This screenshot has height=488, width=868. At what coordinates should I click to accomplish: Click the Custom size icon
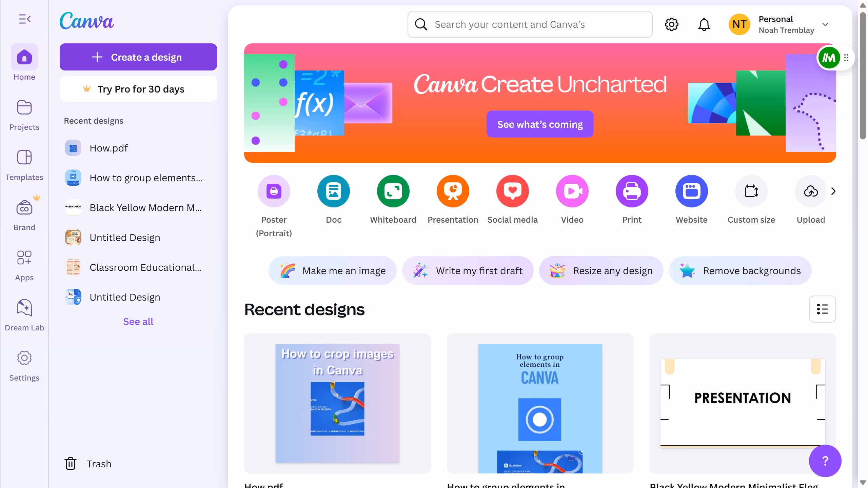751,191
